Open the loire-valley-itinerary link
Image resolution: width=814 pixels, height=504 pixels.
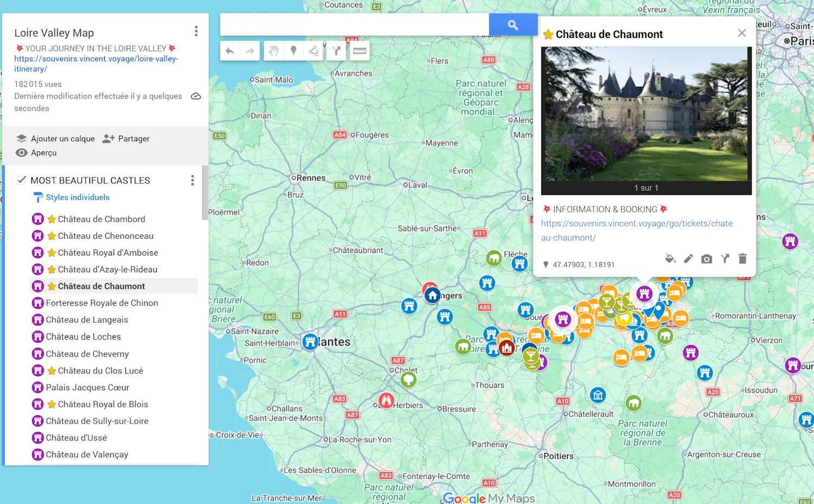(96, 63)
